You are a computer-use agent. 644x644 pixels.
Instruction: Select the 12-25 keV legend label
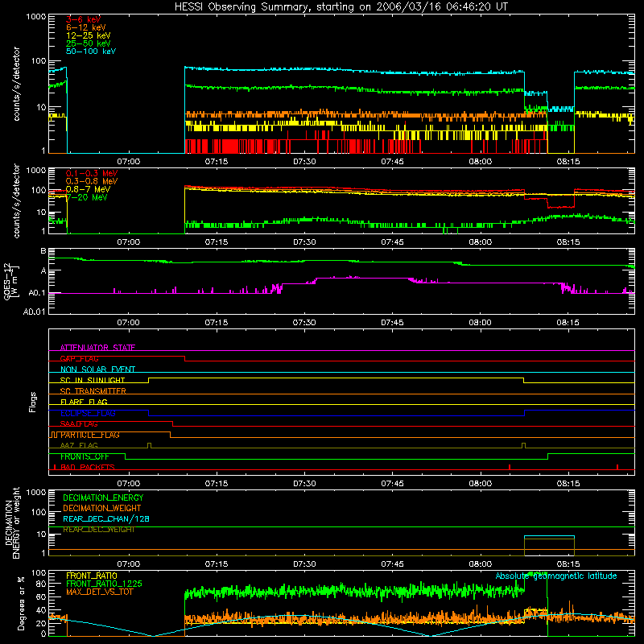point(89,35)
